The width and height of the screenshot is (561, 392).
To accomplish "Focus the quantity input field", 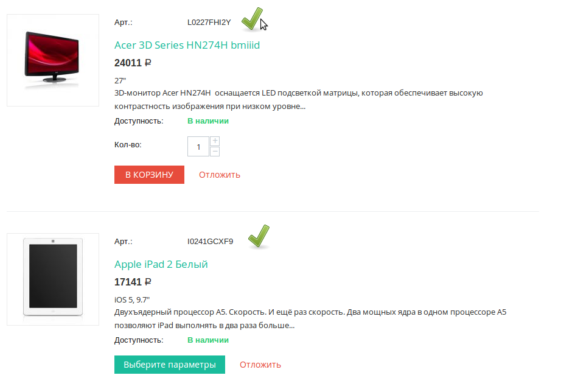I will [x=198, y=147].
